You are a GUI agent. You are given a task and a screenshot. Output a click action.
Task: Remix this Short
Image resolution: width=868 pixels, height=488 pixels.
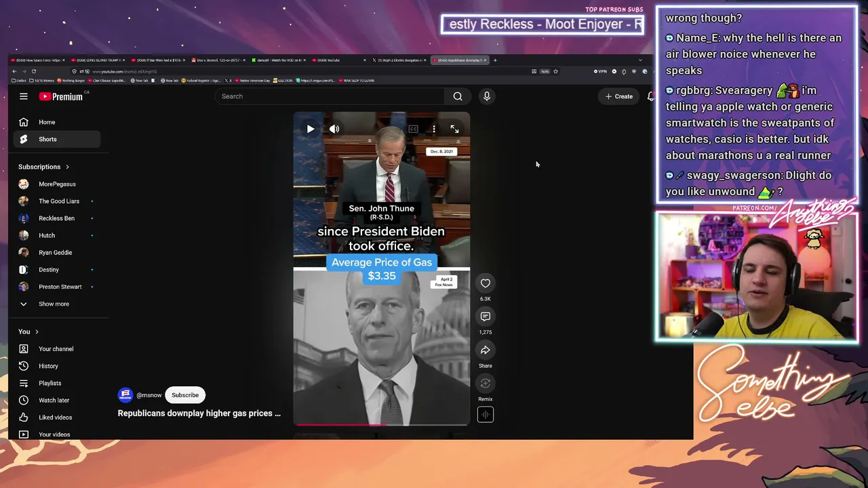[486, 384]
